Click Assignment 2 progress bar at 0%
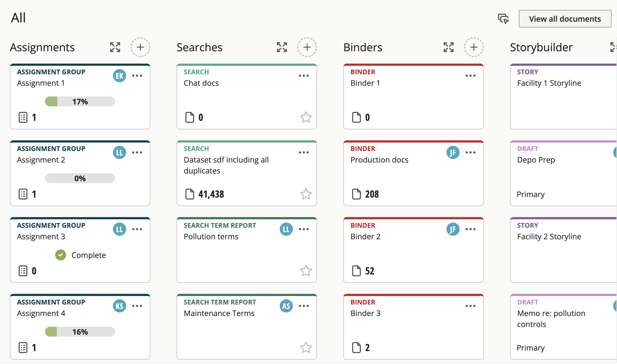 pyautogui.click(x=80, y=178)
